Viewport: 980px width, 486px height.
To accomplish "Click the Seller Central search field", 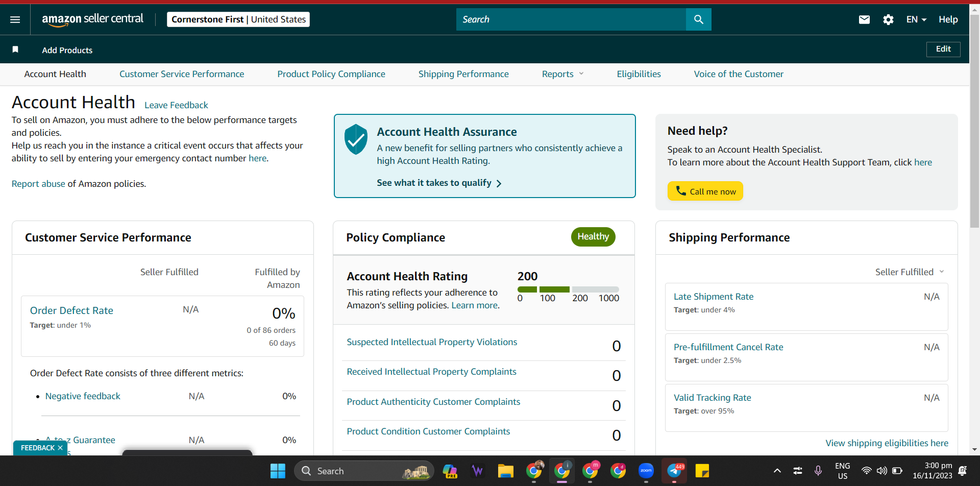I will [571, 19].
